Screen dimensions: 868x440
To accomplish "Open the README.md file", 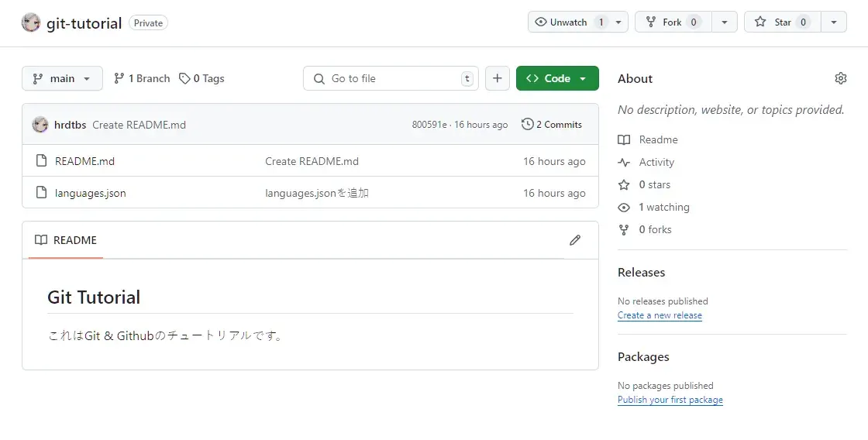I will (x=84, y=161).
